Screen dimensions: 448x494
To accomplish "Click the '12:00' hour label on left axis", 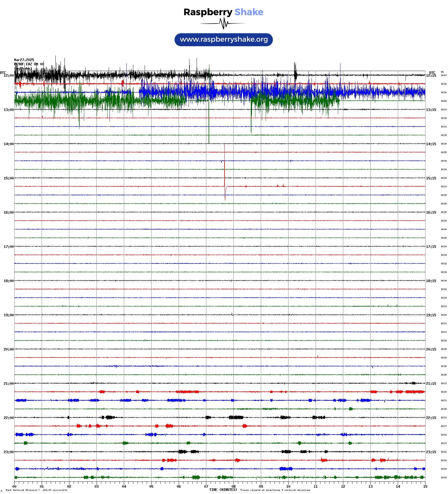I will (9, 76).
